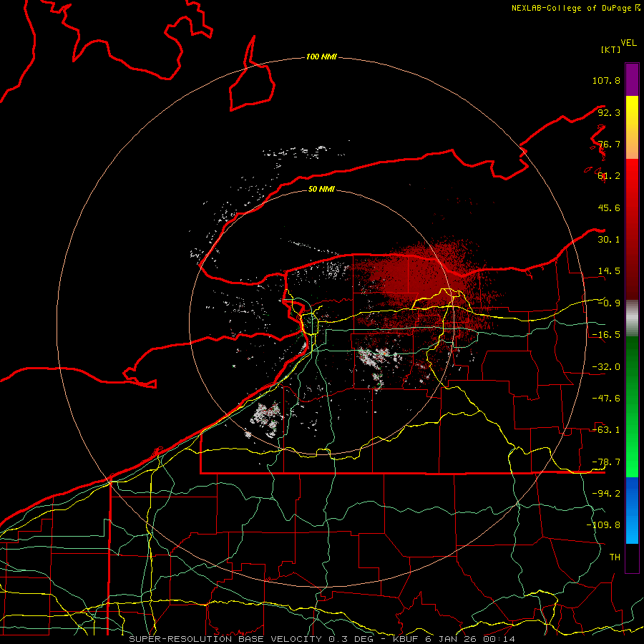Click the VEL legend title
Screen dimensions: 644x644
(628, 43)
